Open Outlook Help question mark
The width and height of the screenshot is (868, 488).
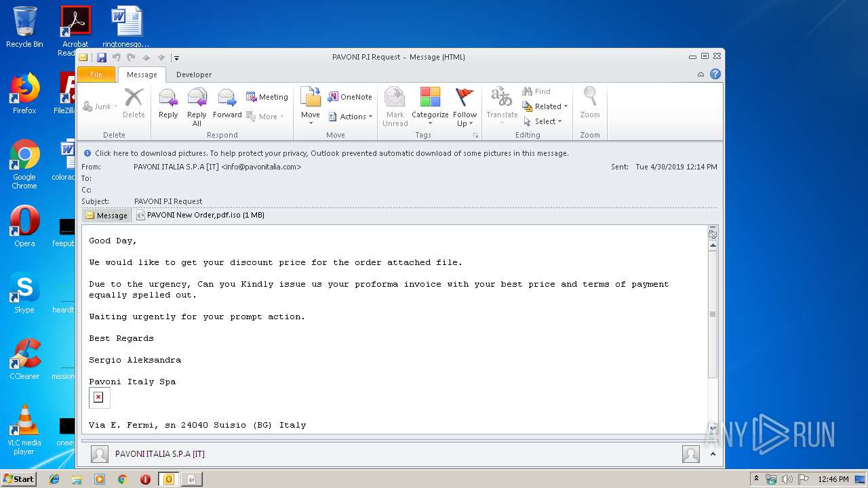pos(715,75)
